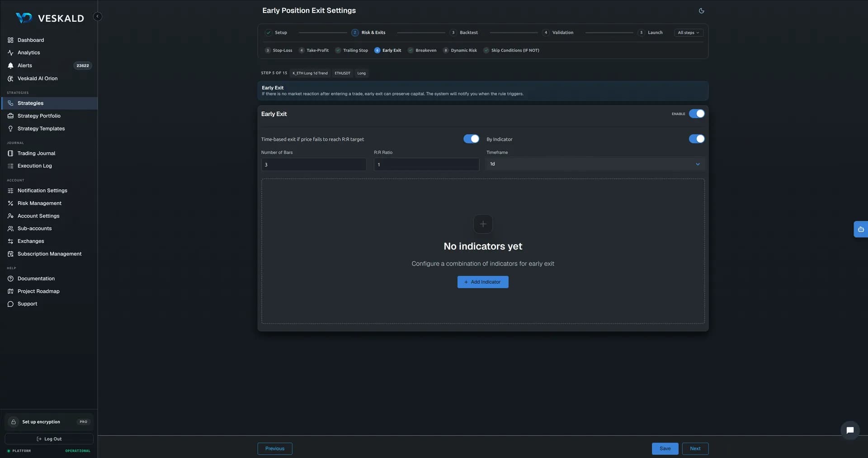Open the Breakeven sub-step
The width and height of the screenshot is (868, 458).
coord(422,51)
